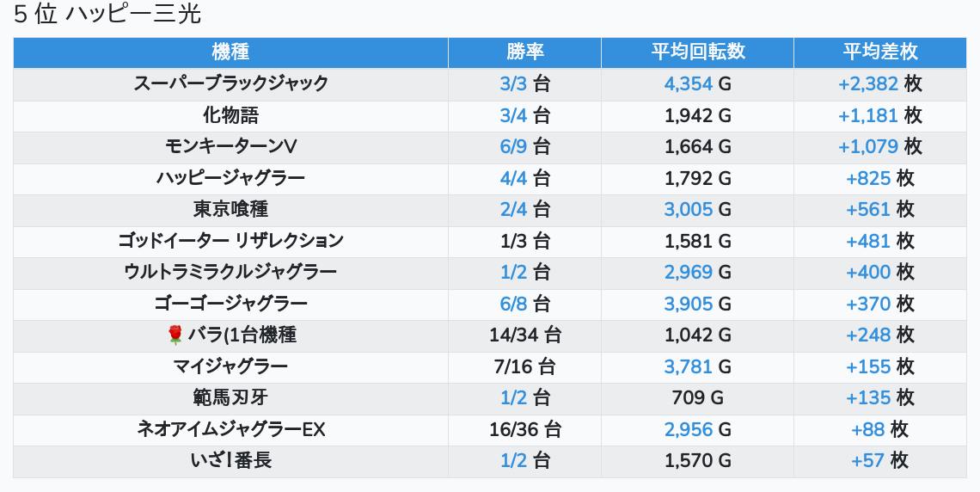
Task: Click the モンキーターンV machine entry
Action: tap(230, 147)
